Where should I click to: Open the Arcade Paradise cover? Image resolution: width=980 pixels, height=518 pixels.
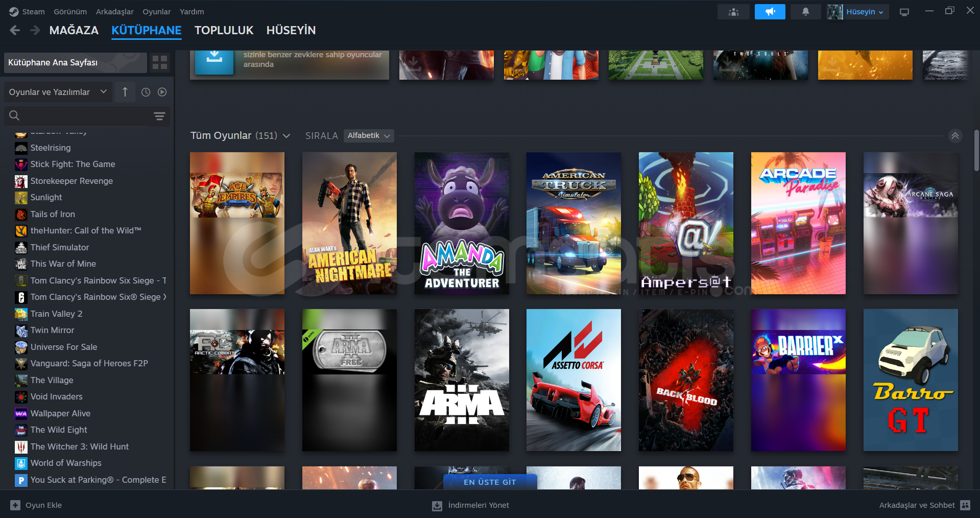click(798, 223)
